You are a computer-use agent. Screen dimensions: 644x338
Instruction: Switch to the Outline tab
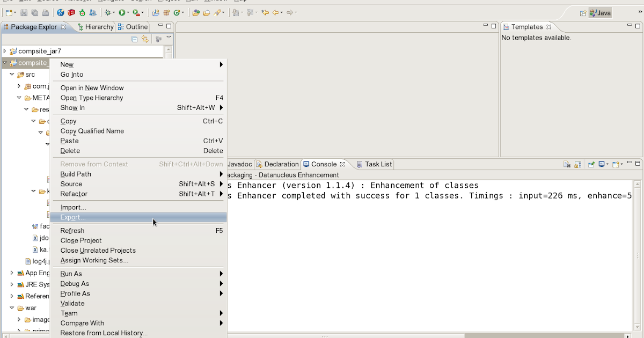132,27
